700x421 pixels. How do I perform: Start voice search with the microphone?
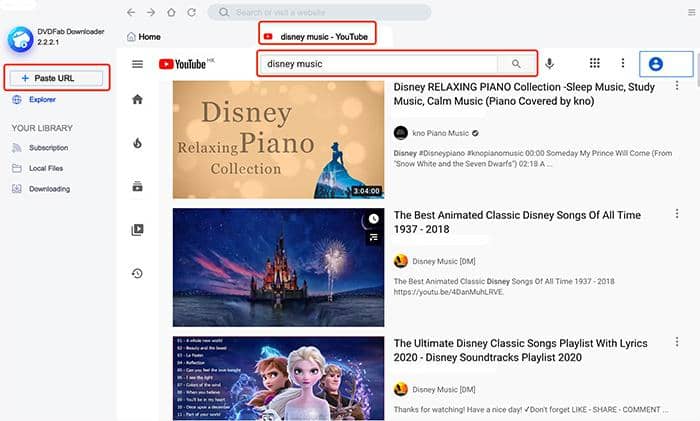(550, 64)
